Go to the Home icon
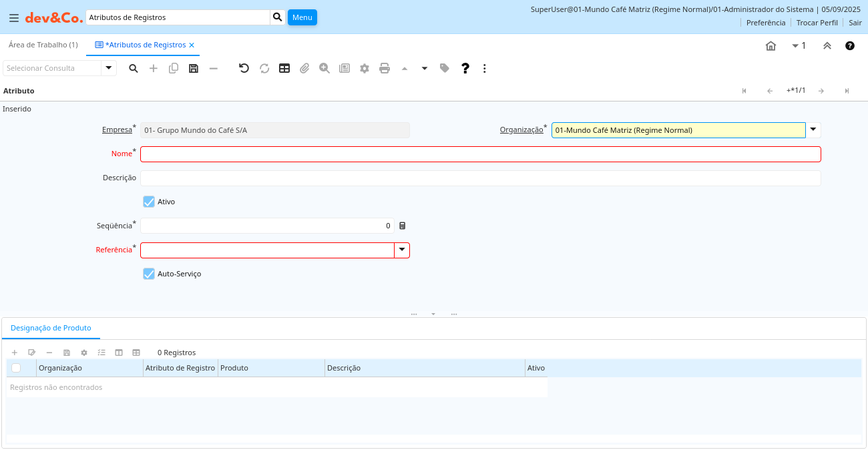Image resolution: width=868 pixels, height=450 pixels. click(771, 46)
